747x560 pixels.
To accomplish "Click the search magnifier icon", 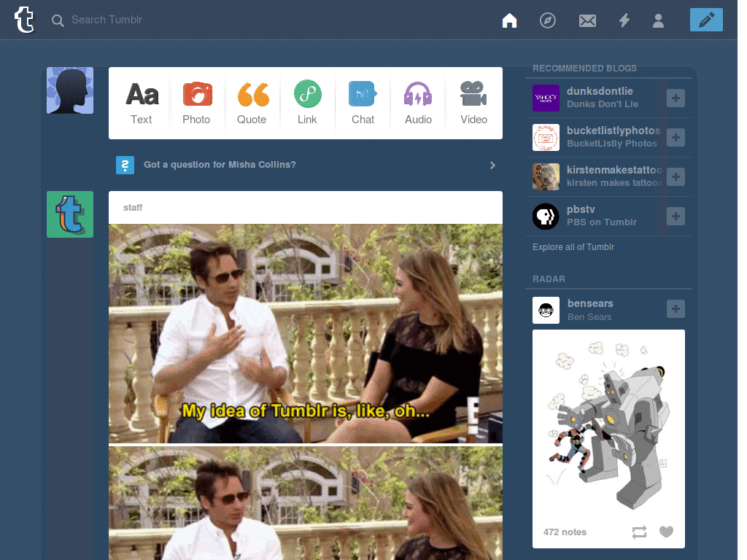I will [x=58, y=20].
